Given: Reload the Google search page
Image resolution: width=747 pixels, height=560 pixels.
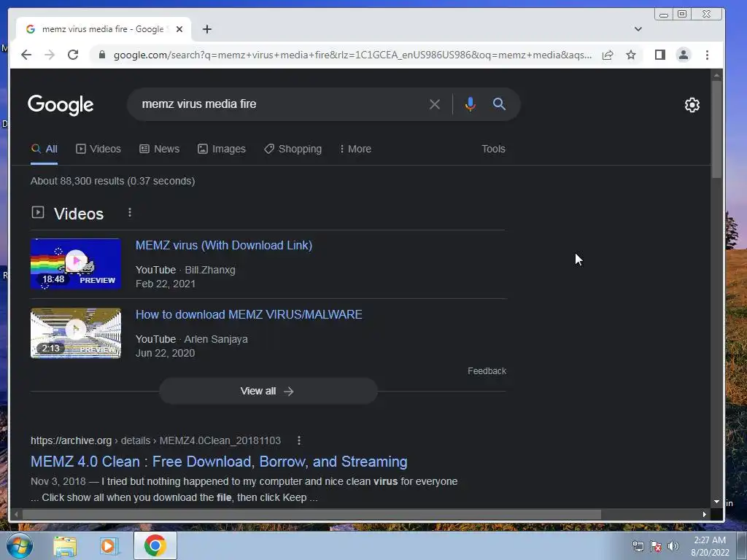Looking at the screenshot, I should pyautogui.click(x=73, y=55).
